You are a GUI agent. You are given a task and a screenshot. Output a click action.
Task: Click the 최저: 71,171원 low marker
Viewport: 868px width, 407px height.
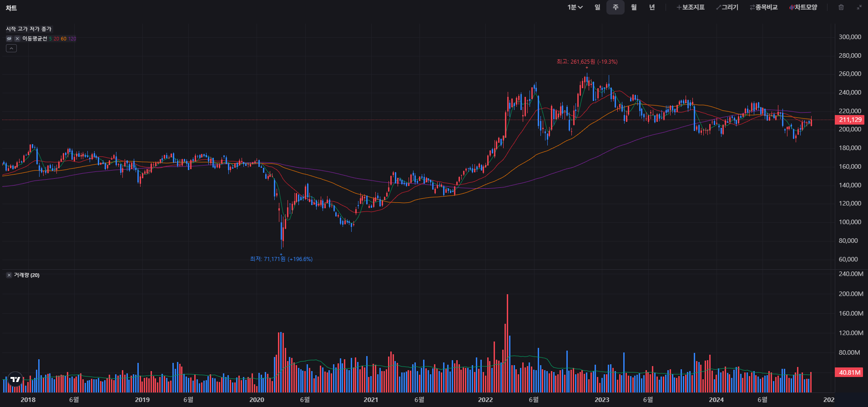[x=281, y=259]
